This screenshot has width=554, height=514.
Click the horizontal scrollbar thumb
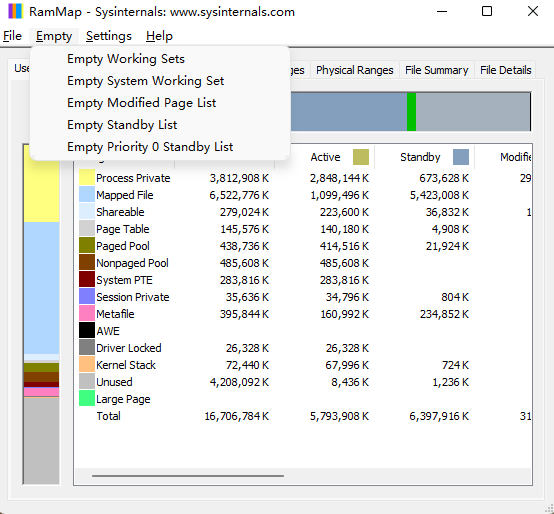188,476
